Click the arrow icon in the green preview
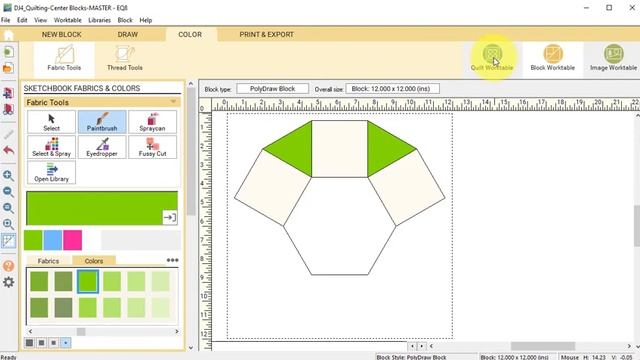 pos(169,217)
